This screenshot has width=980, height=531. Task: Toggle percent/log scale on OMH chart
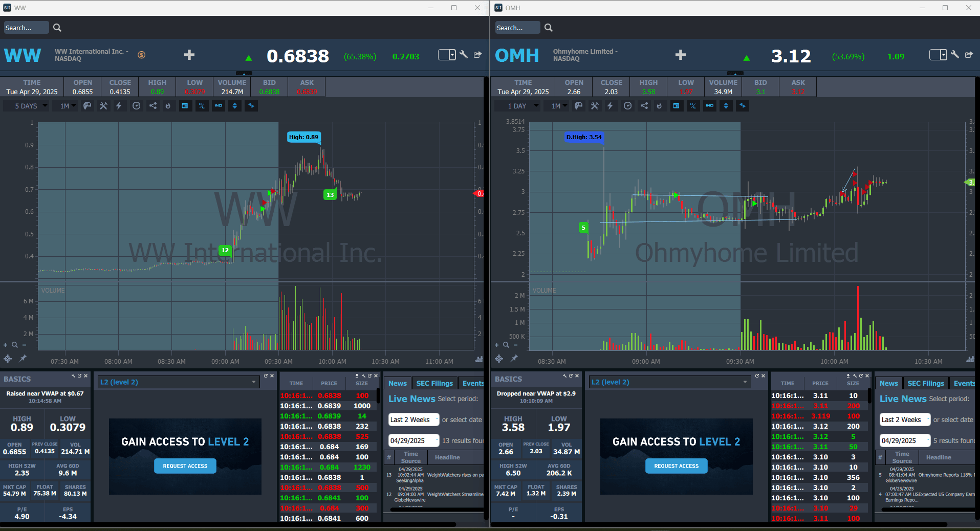693,106
